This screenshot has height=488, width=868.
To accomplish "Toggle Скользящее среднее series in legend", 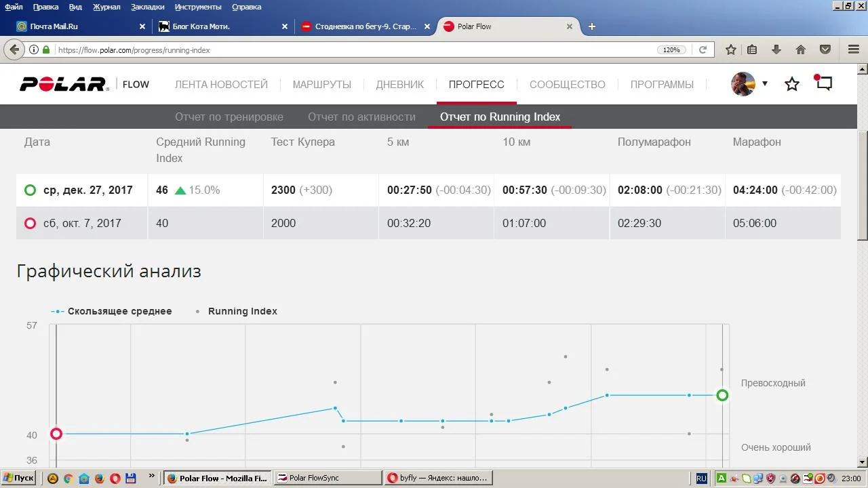I will [119, 311].
